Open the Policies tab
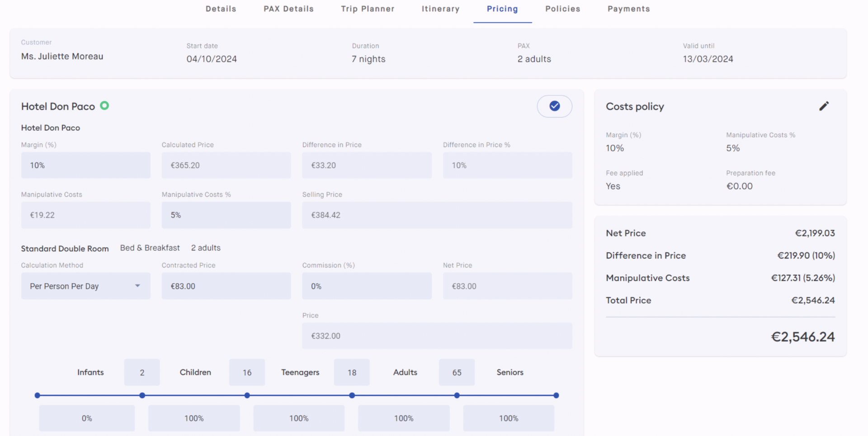This screenshot has width=868, height=436. (562, 9)
